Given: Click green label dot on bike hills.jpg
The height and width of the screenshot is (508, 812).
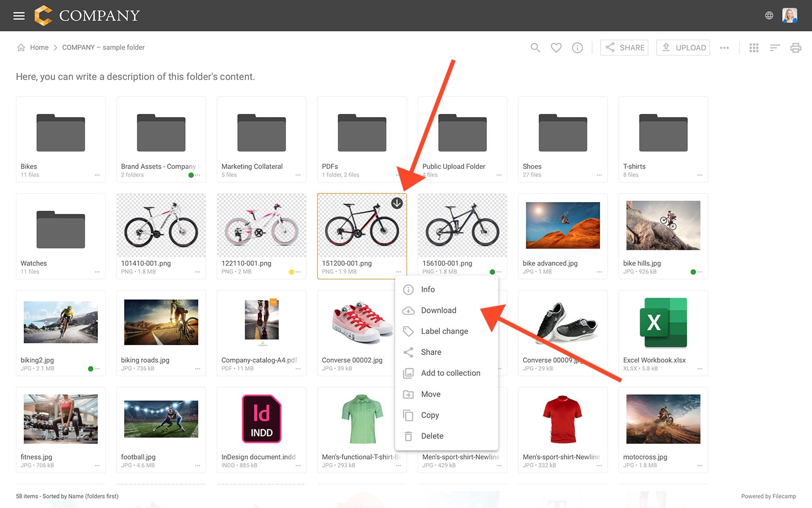Looking at the screenshot, I should click(x=693, y=272).
